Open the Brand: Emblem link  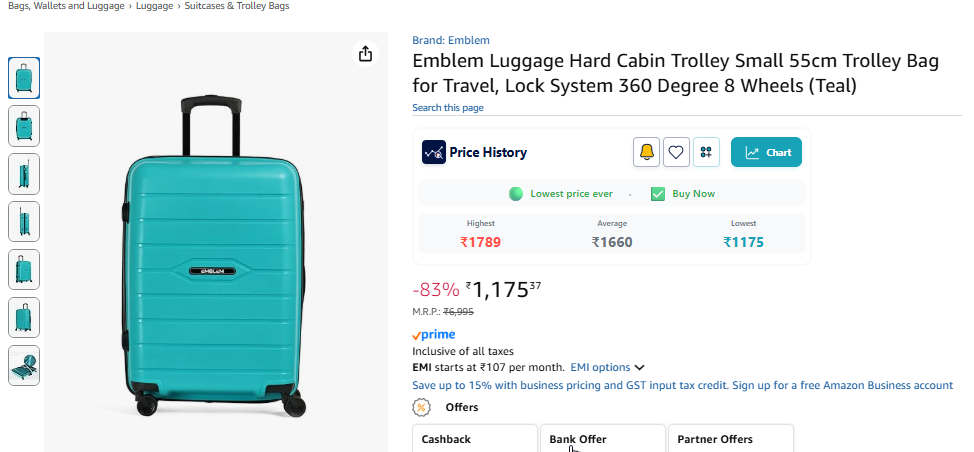pos(451,40)
